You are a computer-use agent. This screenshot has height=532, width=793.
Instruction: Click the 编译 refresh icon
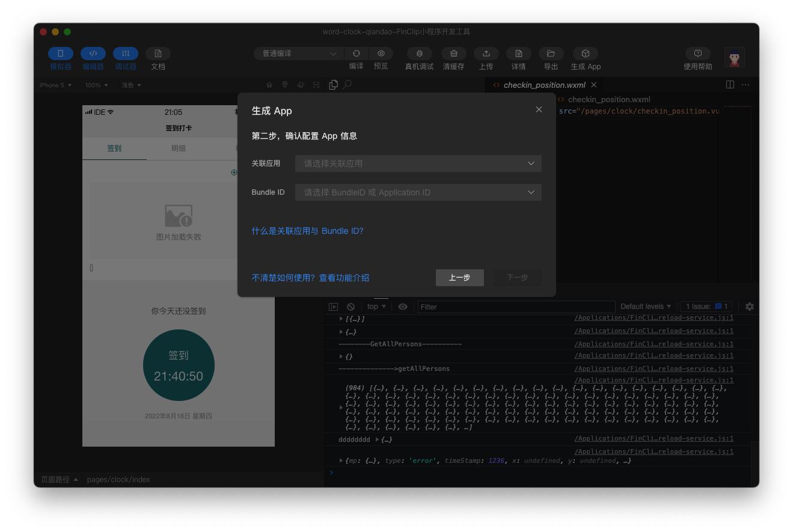tap(357, 54)
